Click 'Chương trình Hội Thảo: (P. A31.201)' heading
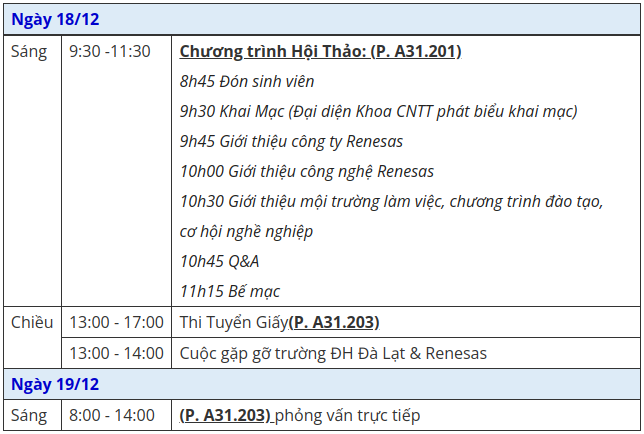 pyautogui.click(x=320, y=52)
